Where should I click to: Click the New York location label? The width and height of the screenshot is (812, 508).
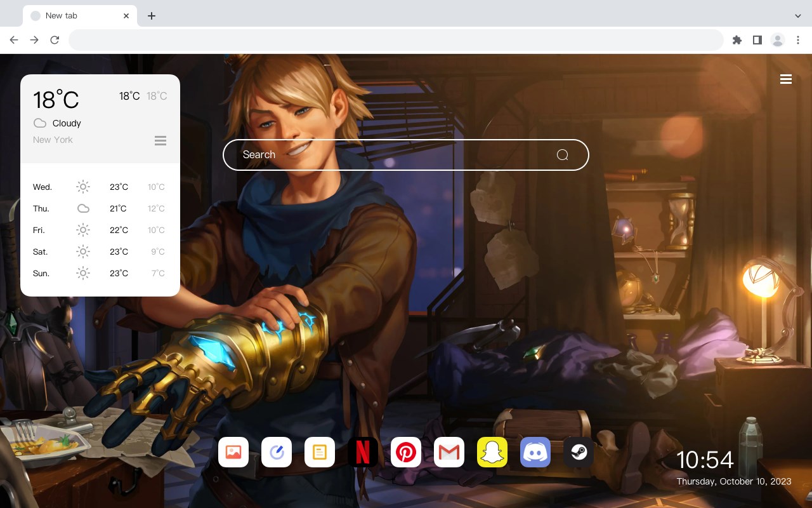(53, 140)
